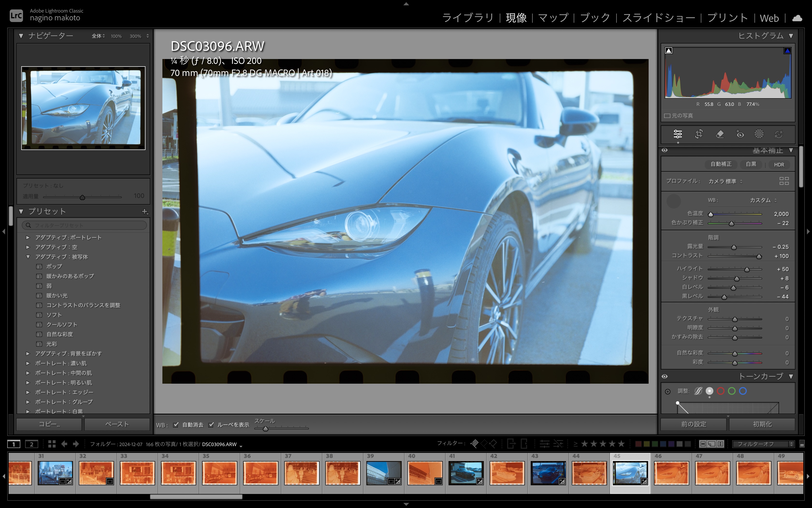Screen dimensions: 812x508
Task: Adjust the スケール slider in toolbar
Action: tap(281, 429)
